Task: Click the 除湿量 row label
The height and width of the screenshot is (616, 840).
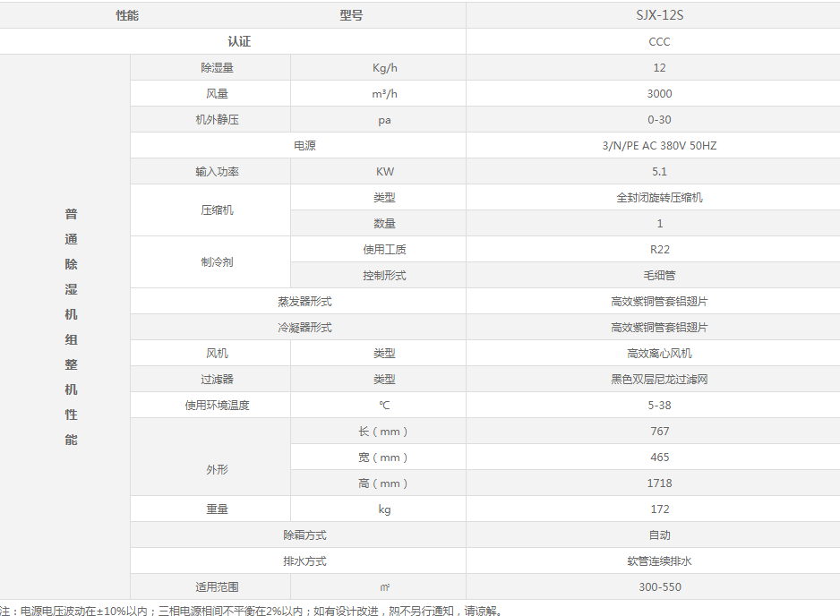Action: 217,67
